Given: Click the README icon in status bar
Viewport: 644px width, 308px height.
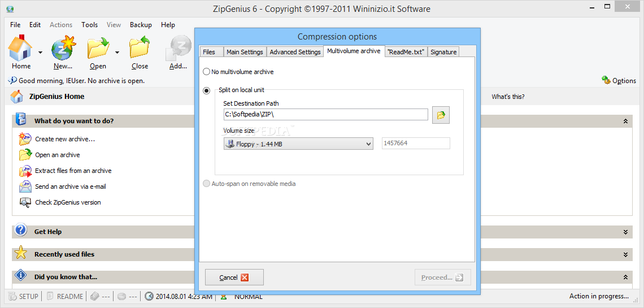Looking at the screenshot, I should [50, 296].
